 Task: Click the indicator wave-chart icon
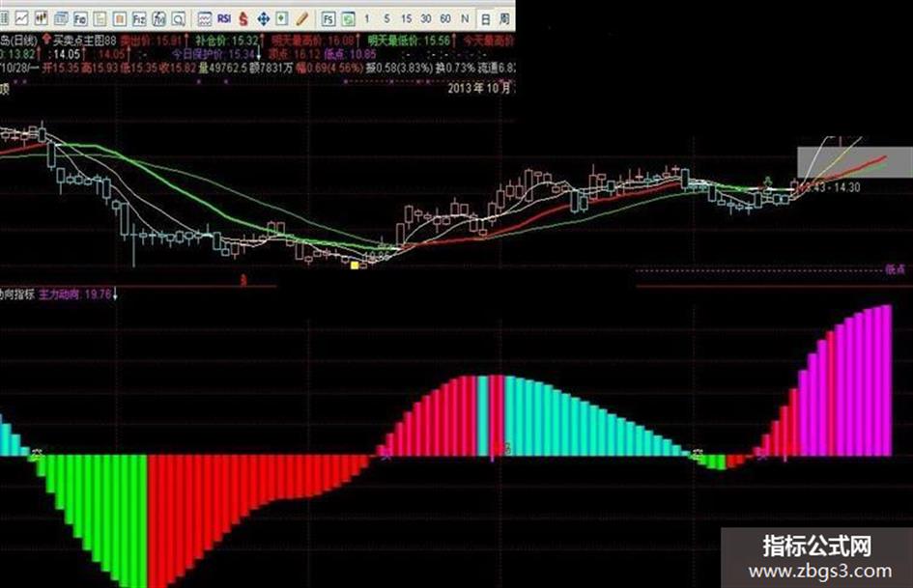(205, 19)
